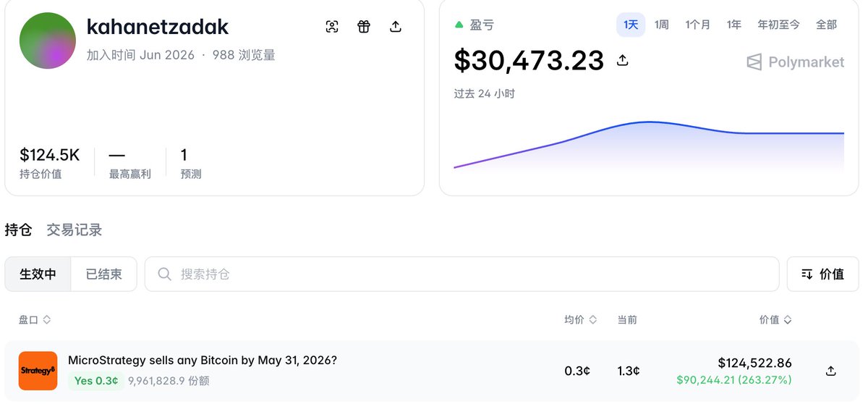Click the search magnifier icon

pos(165,274)
